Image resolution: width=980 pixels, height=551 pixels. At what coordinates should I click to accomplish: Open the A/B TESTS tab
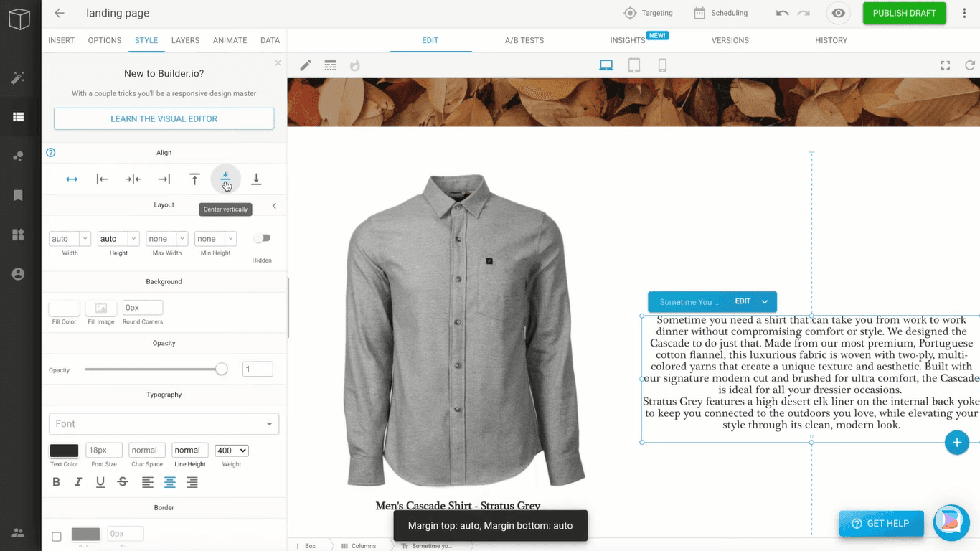[524, 40]
